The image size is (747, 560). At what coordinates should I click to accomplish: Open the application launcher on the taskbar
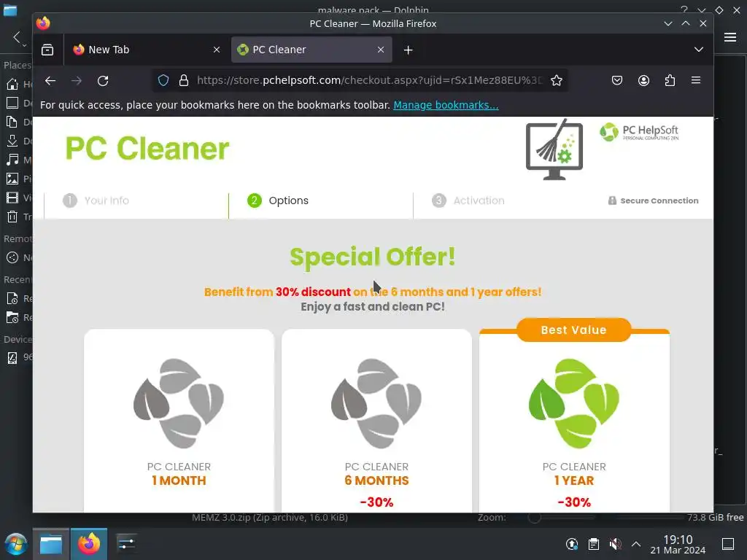(16, 544)
